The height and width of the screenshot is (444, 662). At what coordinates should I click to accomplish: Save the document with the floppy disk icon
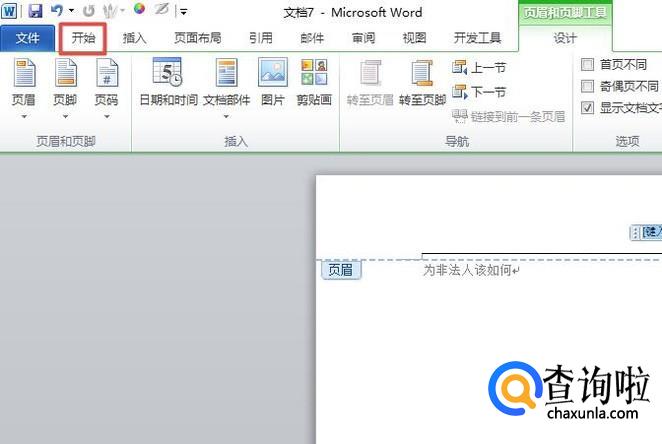(x=35, y=11)
